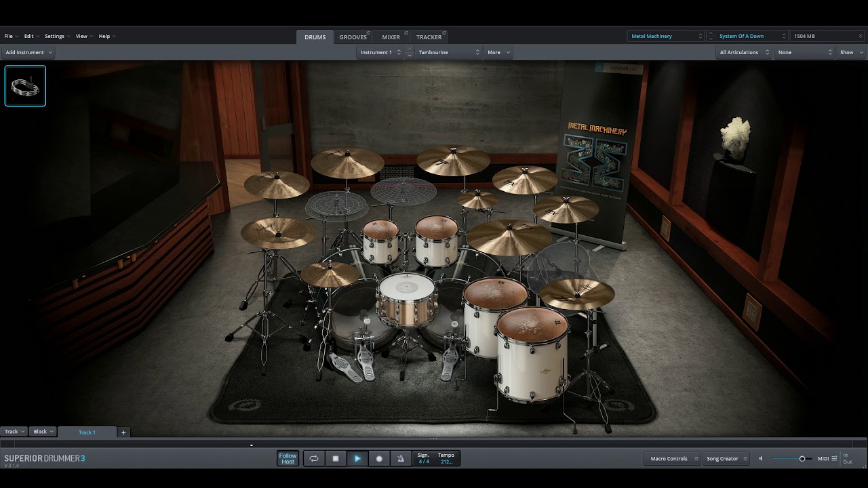868x488 pixels.
Task: Open the Help menu
Action: pos(106,36)
